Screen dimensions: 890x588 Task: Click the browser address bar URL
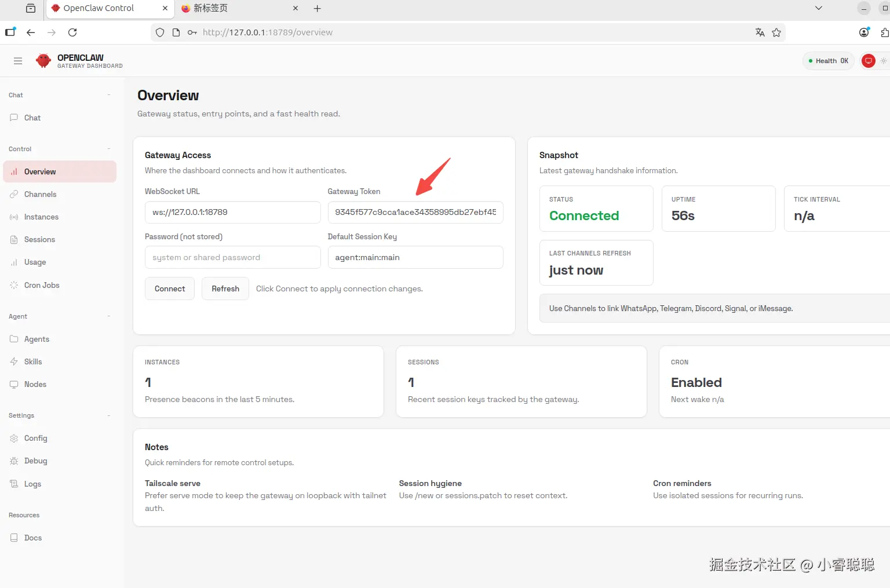[268, 32]
